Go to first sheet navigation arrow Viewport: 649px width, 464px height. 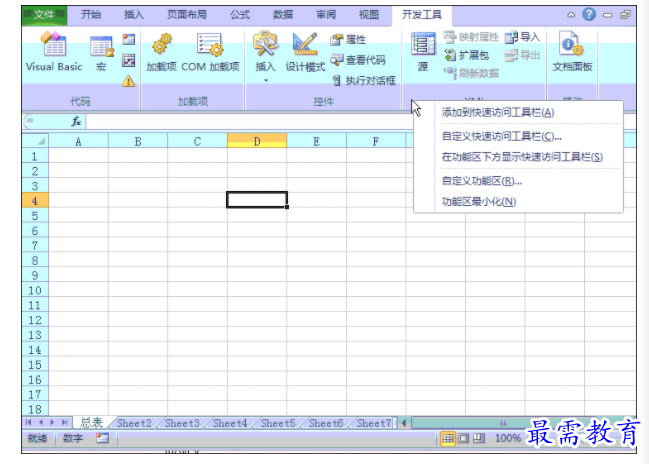(x=29, y=423)
